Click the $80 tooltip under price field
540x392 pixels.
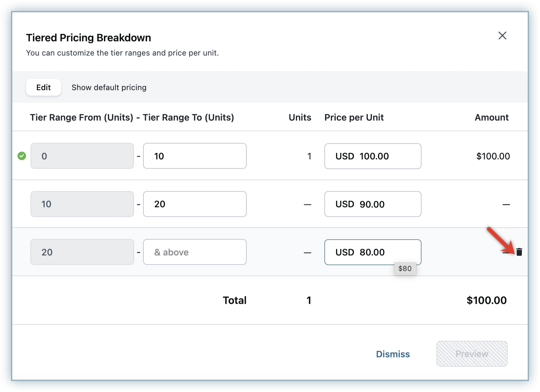[405, 269]
